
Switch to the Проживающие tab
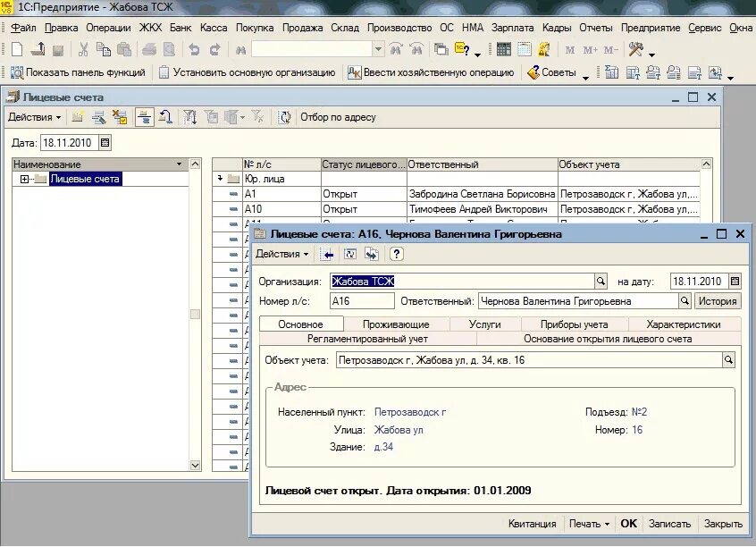tap(396, 324)
